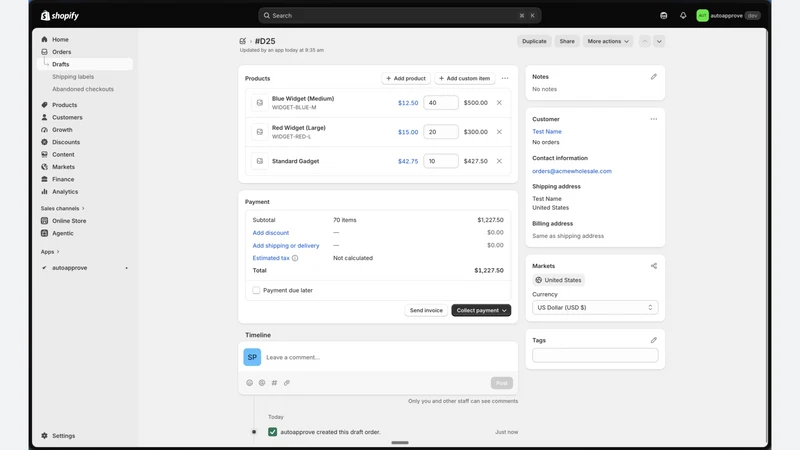Expand Sales channels section
Viewport: 800px width, 450px height.
tap(63, 209)
